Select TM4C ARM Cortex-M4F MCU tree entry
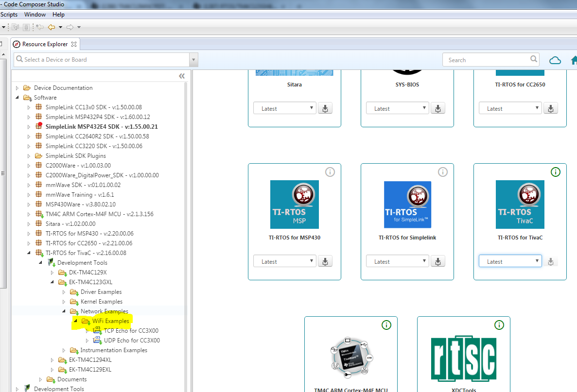The image size is (577, 392). (99, 214)
